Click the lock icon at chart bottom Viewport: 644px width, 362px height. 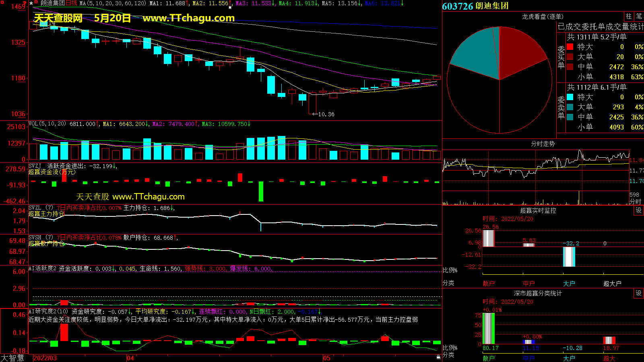pyautogui.click(x=438, y=357)
